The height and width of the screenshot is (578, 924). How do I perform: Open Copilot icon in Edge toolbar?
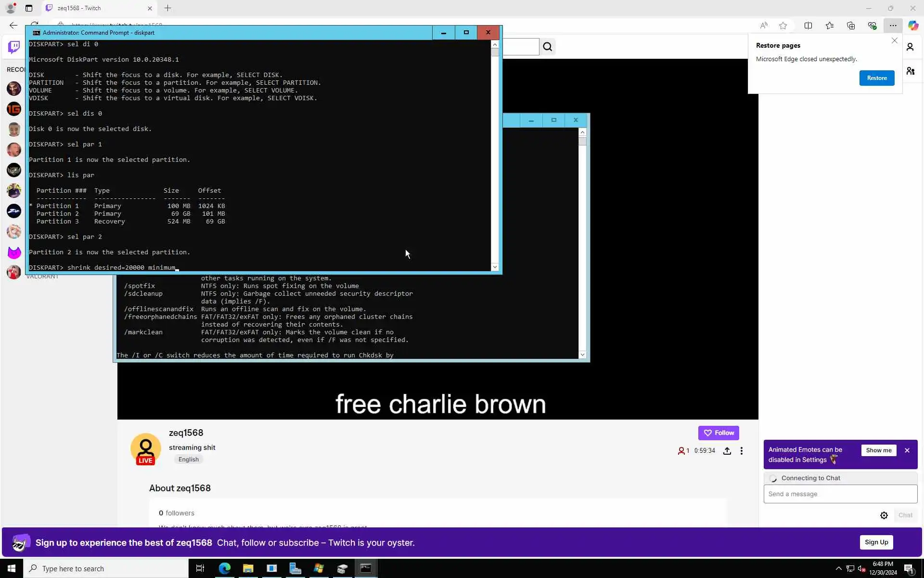pyautogui.click(x=913, y=26)
